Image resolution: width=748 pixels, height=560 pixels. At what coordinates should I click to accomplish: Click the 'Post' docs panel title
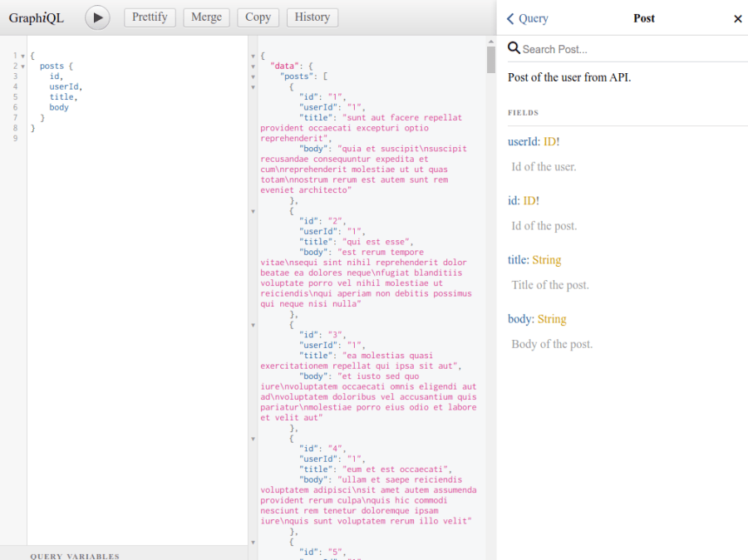[x=644, y=18]
